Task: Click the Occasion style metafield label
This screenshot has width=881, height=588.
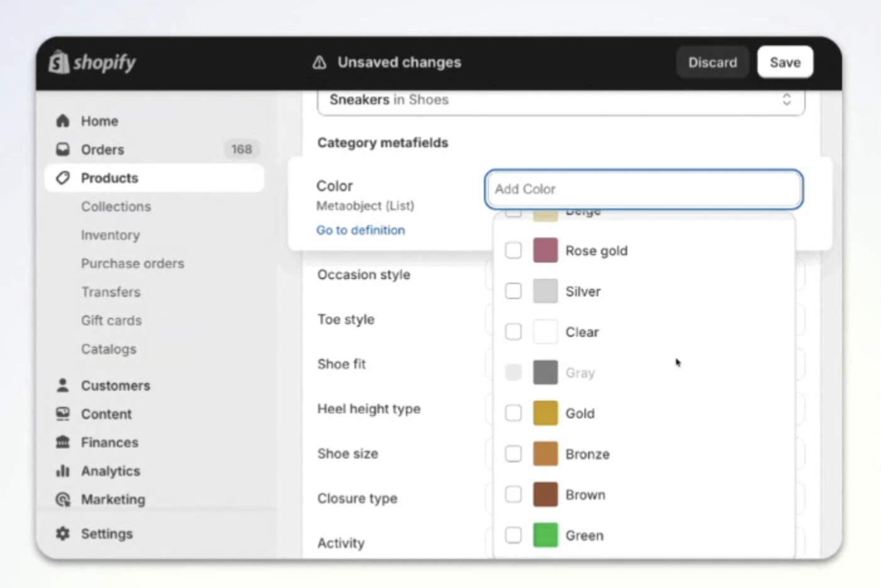Action: (364, 275)
